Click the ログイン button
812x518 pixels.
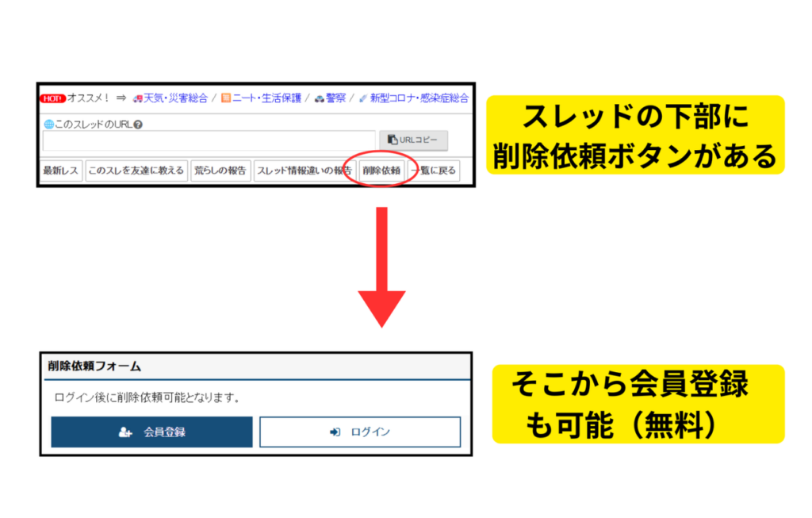click(360, 432)
